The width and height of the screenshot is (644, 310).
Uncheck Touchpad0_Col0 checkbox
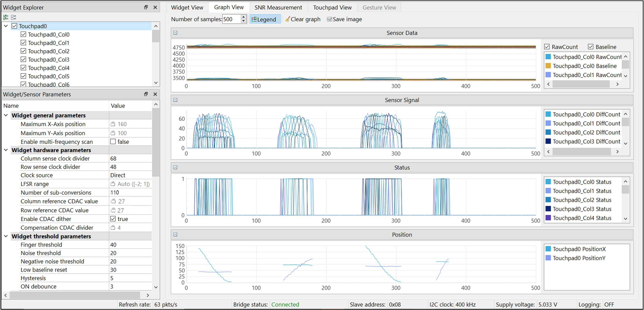coord(23,34)
